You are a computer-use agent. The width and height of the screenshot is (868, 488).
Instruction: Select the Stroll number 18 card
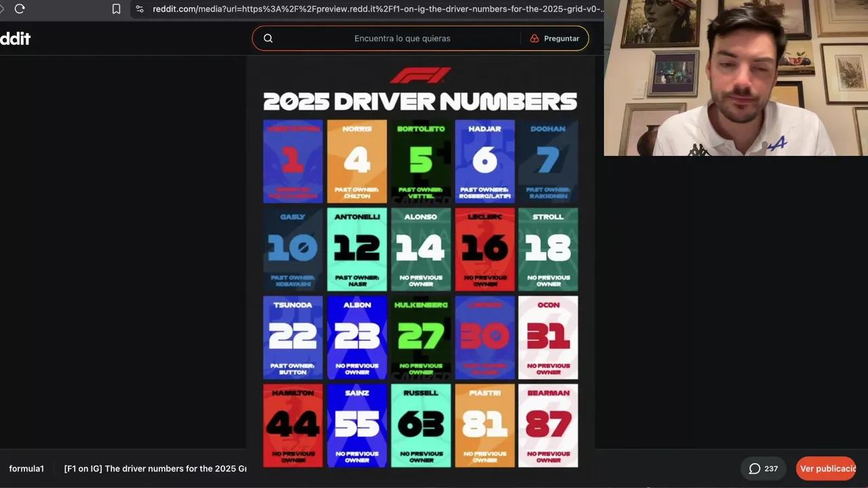pyautogui.click(x=548, y=249)
